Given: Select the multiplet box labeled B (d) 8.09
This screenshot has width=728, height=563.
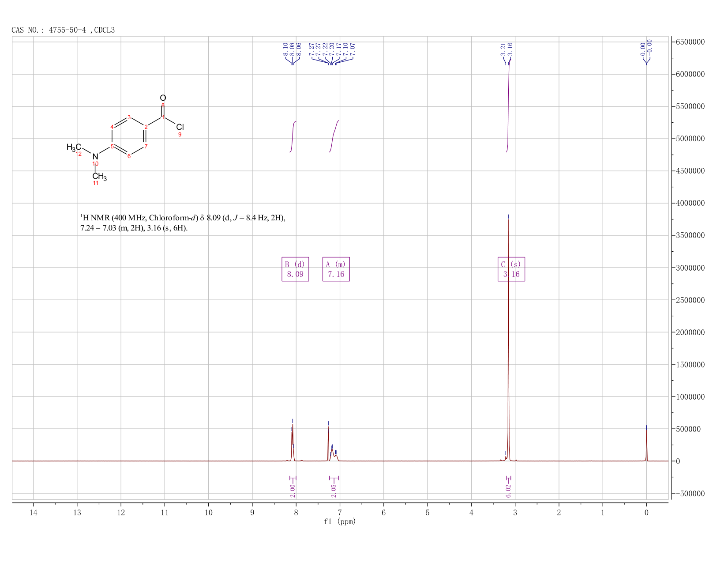Looking at the screenshot, I should coord(295,269).
